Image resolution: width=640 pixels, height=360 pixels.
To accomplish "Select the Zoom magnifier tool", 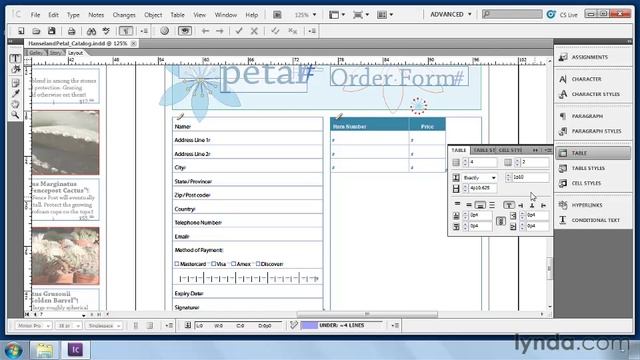I will point(16,115).
